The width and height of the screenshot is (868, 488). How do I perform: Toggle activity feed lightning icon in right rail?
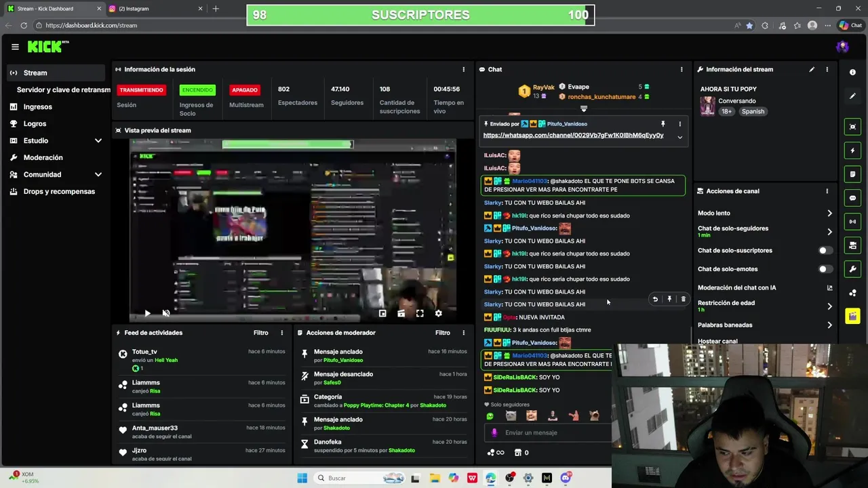point(852,150)
